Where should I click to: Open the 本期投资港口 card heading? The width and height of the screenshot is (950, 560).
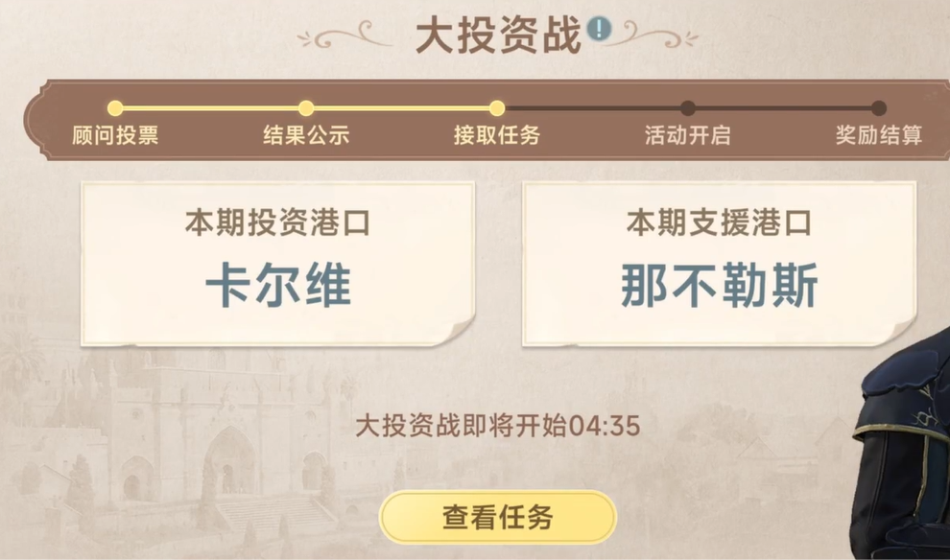[277, 223]
